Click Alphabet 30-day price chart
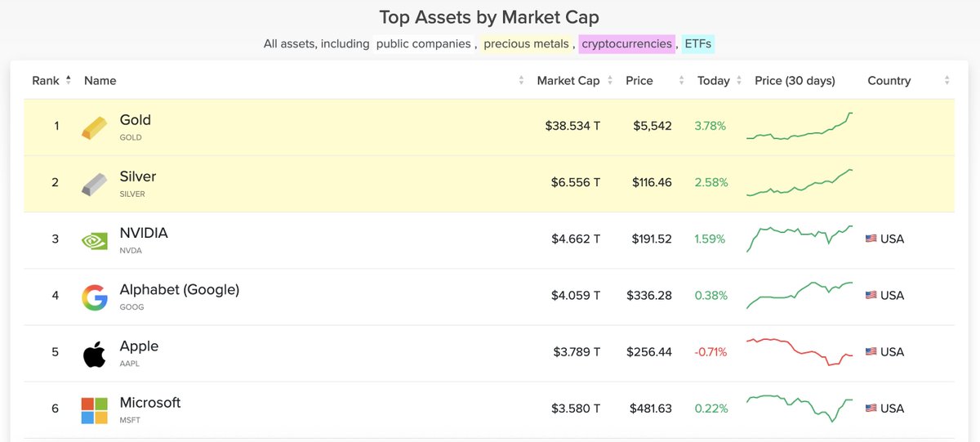The width and height of the screenshot is (980, 442). [800, 295]
